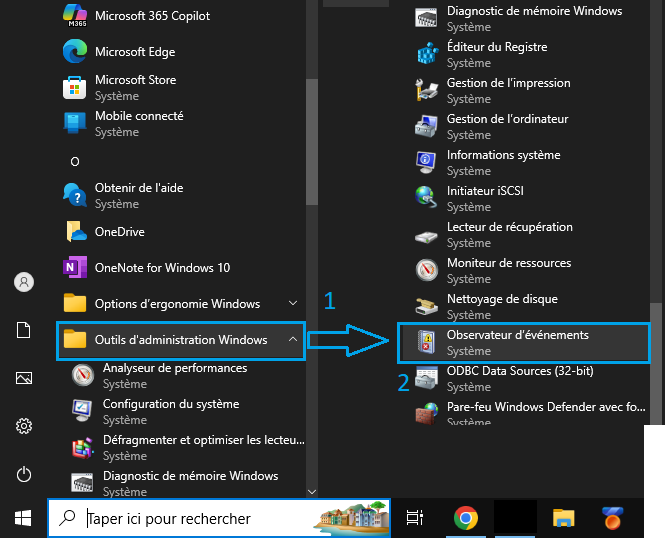The image size is (665, 554).
Task: Open Informations système icon
Action: (x=426, y=162)
